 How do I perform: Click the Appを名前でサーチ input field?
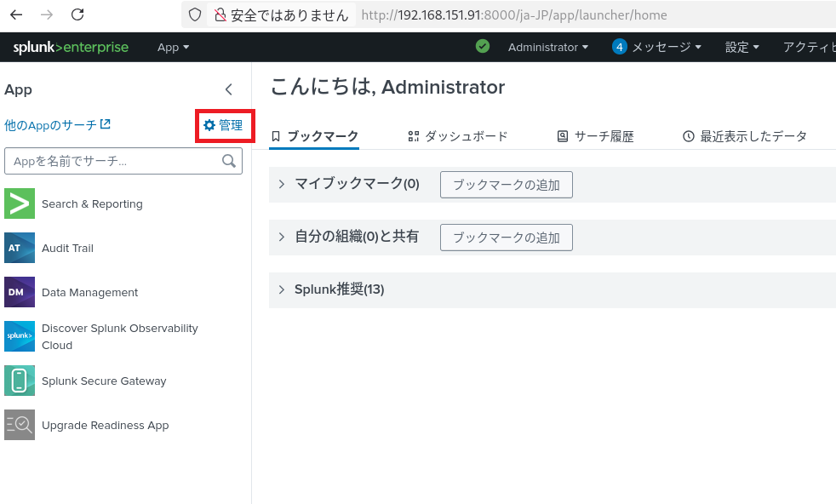pyautogui.click(x=111, y=161)
